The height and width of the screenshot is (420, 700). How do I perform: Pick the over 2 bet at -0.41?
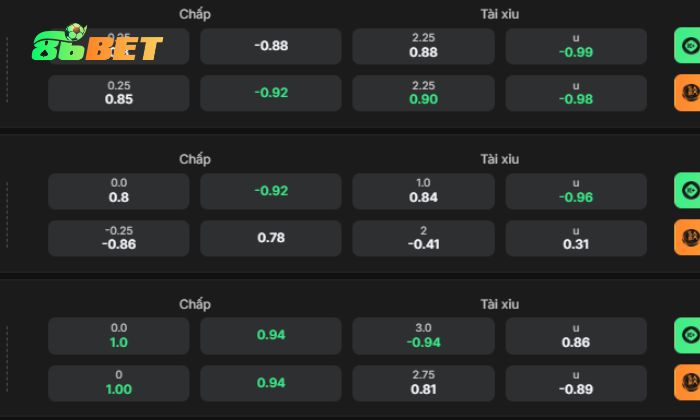point(424,238)
